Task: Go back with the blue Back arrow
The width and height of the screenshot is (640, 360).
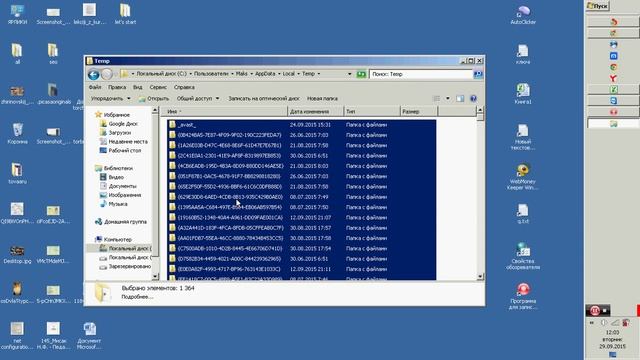Action: (x=93, y=74)
